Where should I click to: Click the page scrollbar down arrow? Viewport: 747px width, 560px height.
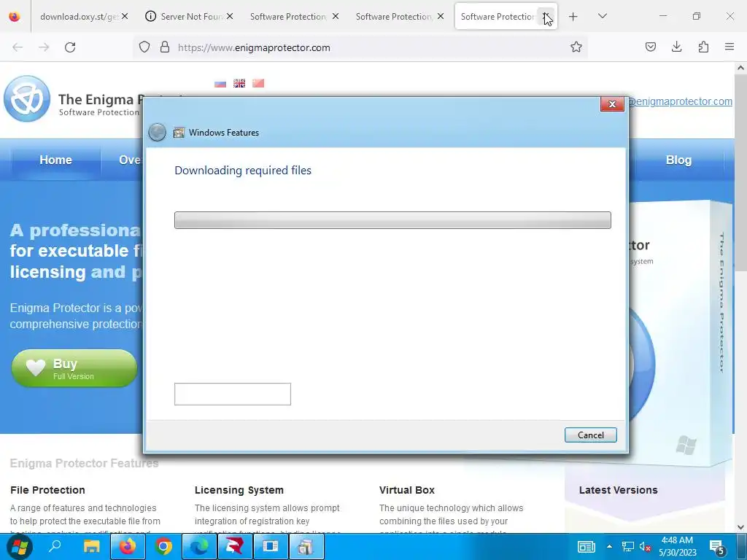click(x=740, y=527)
